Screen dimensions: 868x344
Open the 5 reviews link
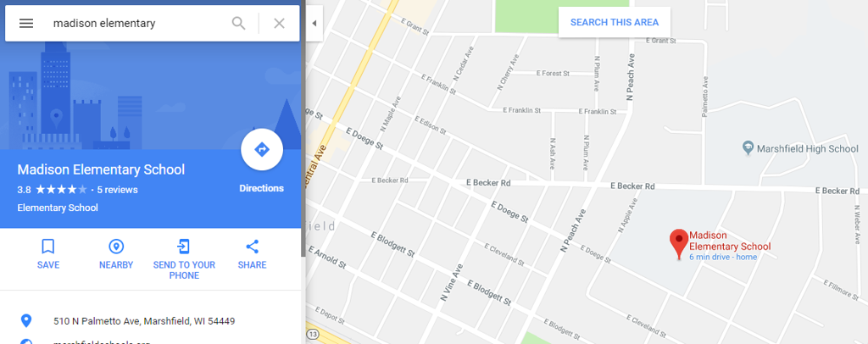pos(117,190)
